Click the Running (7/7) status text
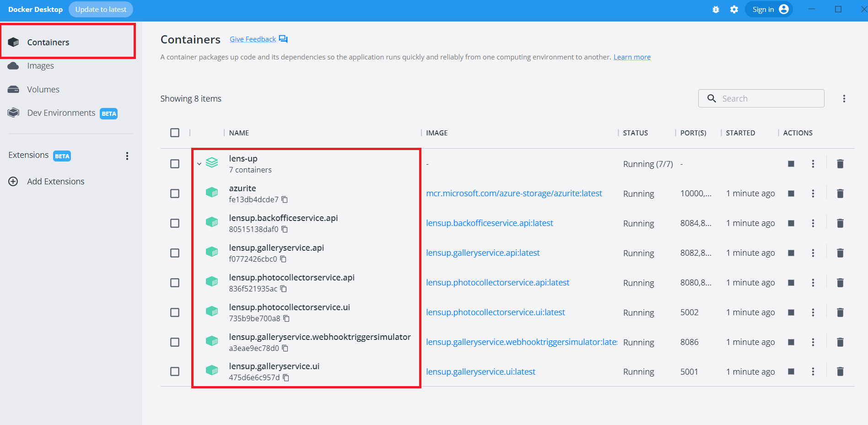 [x=648, y=164]
